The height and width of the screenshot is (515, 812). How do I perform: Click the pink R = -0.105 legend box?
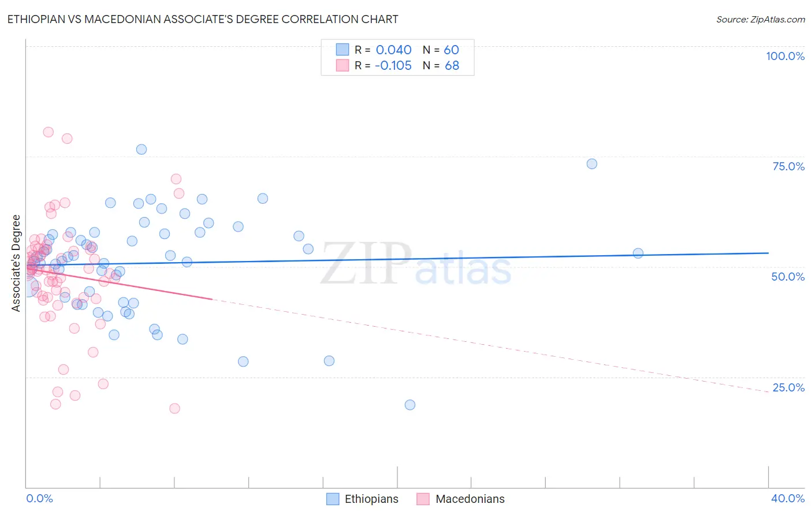tap(342, 65)
